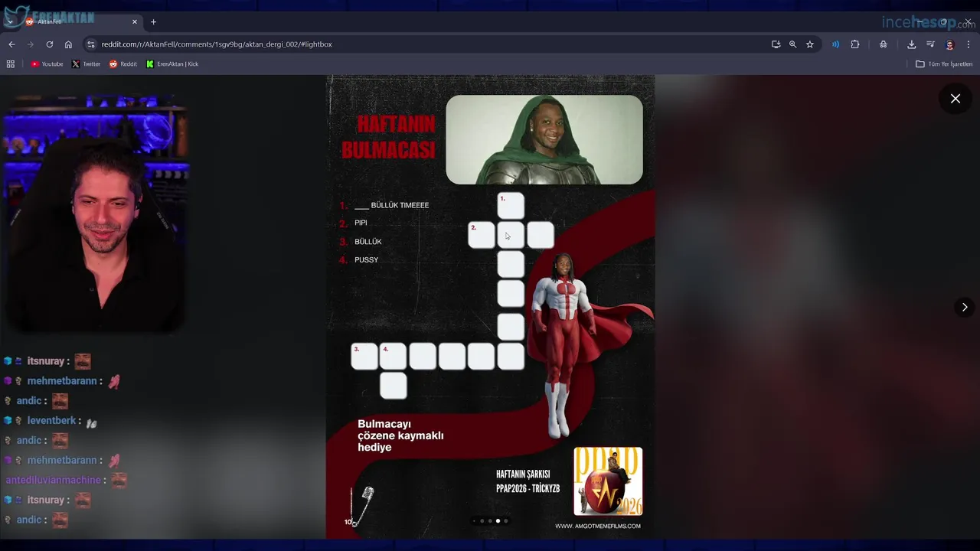This screenshot has width=980, height=551.
Task: Open the browser home page
Action: 68,44
